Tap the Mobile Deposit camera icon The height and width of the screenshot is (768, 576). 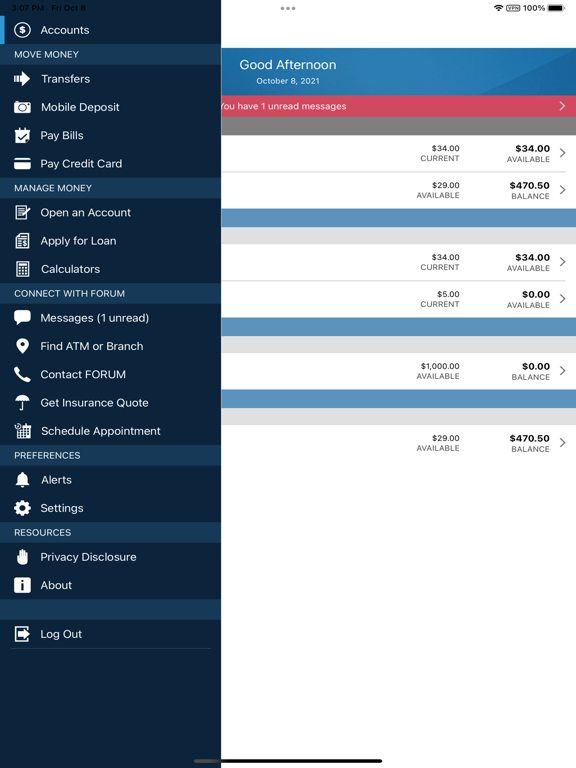[22, 107]
